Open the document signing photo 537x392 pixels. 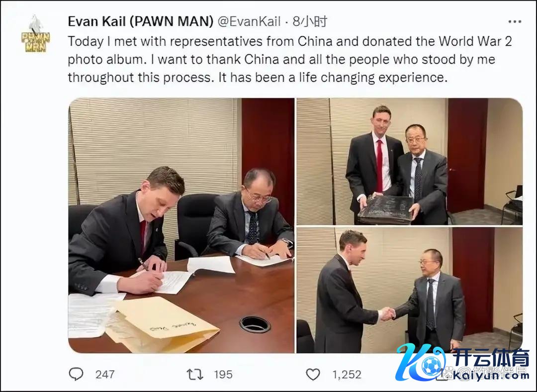(x=181, y=225)
